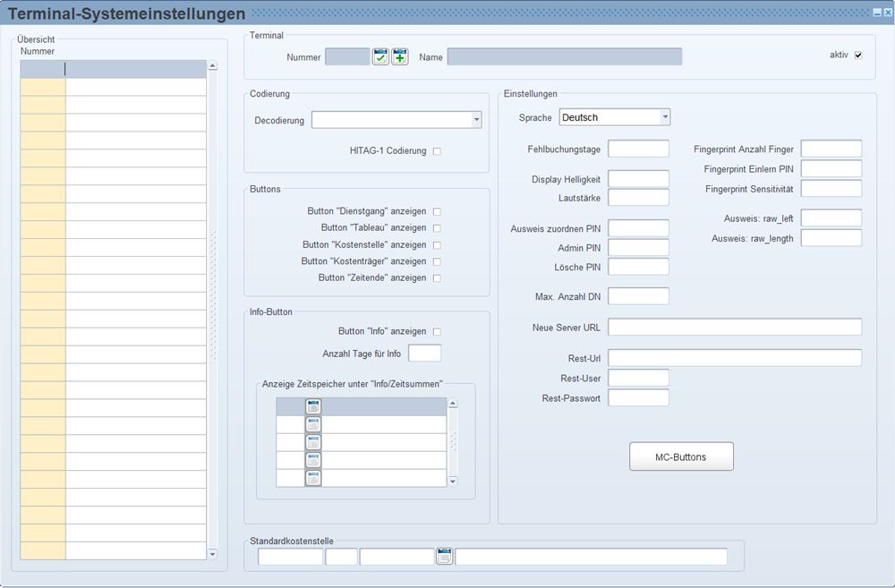Click the Rest-Url field

click(735, 358)
